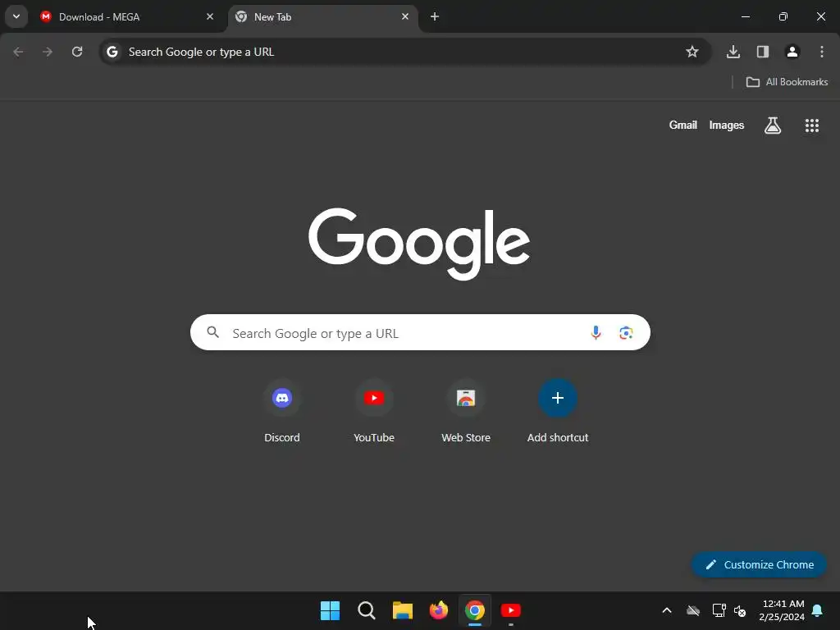840x630 pixels.
Task: Open the Discord shortcut
Action: tap(282, 412)
